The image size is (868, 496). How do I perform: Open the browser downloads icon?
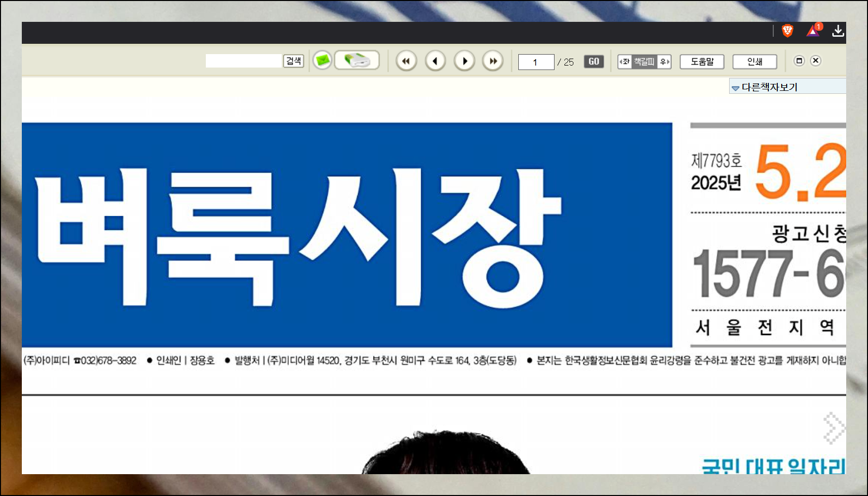tap(838, 31)
